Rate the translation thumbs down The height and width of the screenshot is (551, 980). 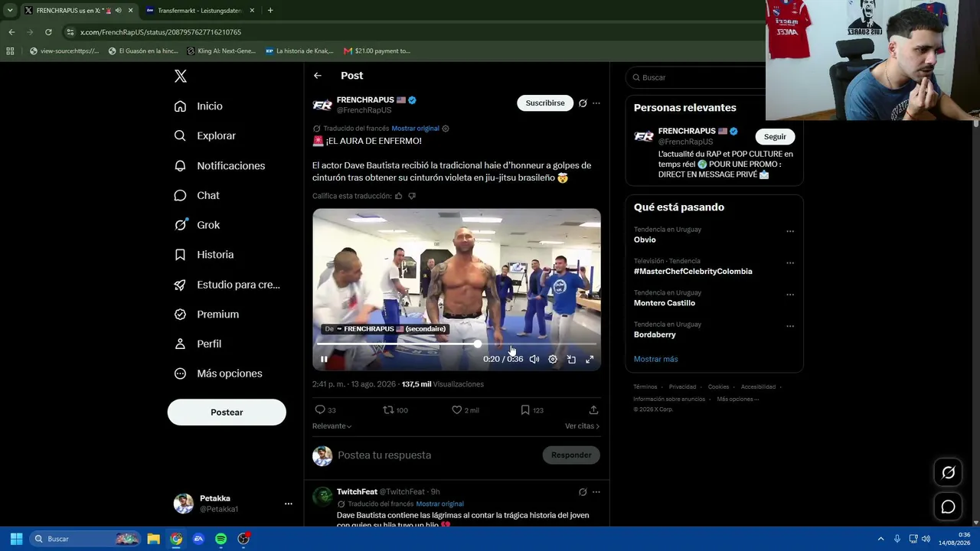coord(412,196)
